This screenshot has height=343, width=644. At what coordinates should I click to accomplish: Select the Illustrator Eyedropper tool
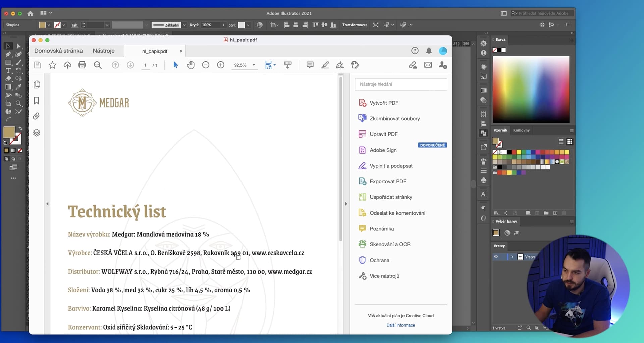[x=18, y=87]
